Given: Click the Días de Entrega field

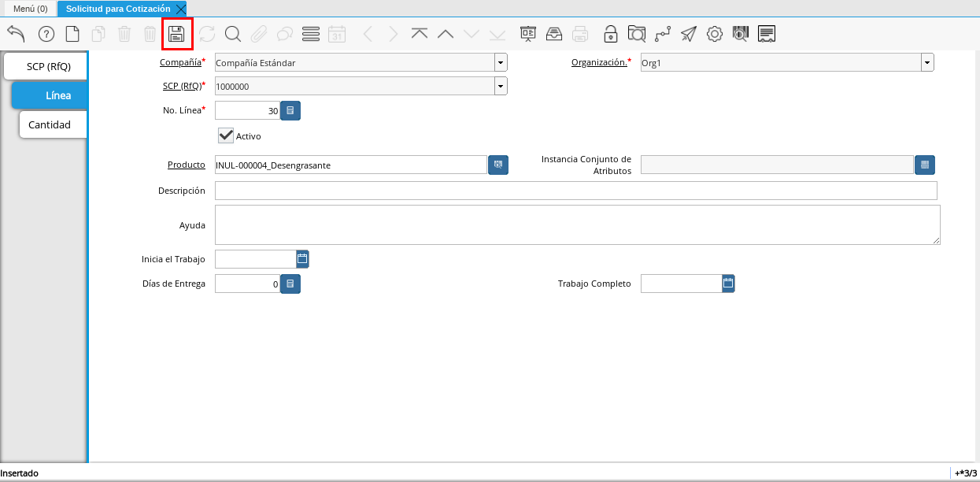Looking at the screenshot, I should click(x=247, y=284).
